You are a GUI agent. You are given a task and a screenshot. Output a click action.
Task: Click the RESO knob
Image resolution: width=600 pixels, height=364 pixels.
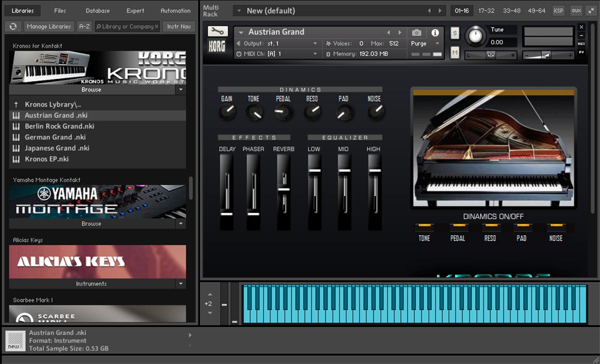312,112
